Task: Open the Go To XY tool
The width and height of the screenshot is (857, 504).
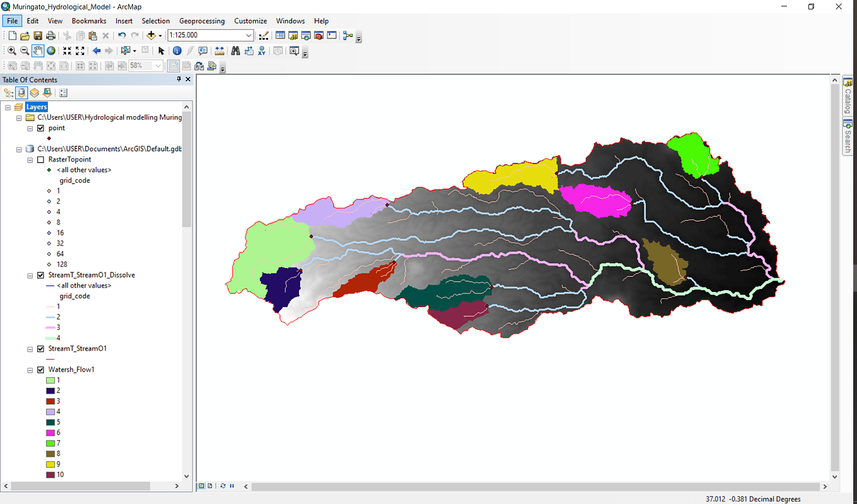Action: coord(262,50)
